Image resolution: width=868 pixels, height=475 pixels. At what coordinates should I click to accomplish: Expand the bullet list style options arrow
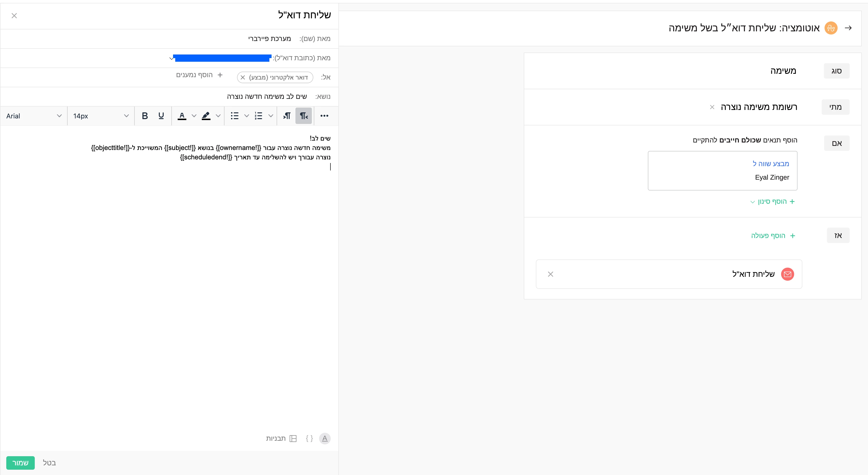pyautogui.click(x=246, y=116)
